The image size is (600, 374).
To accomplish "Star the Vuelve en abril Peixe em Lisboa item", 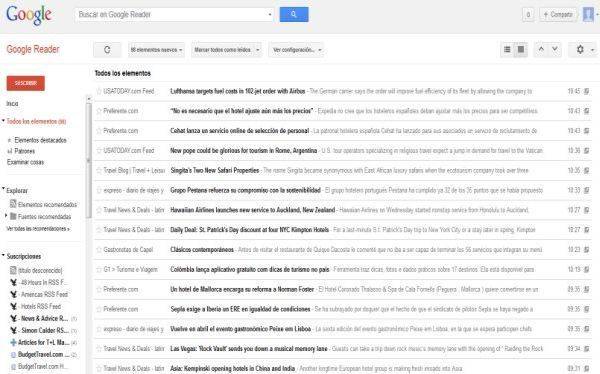I will (x=99, y=329).
